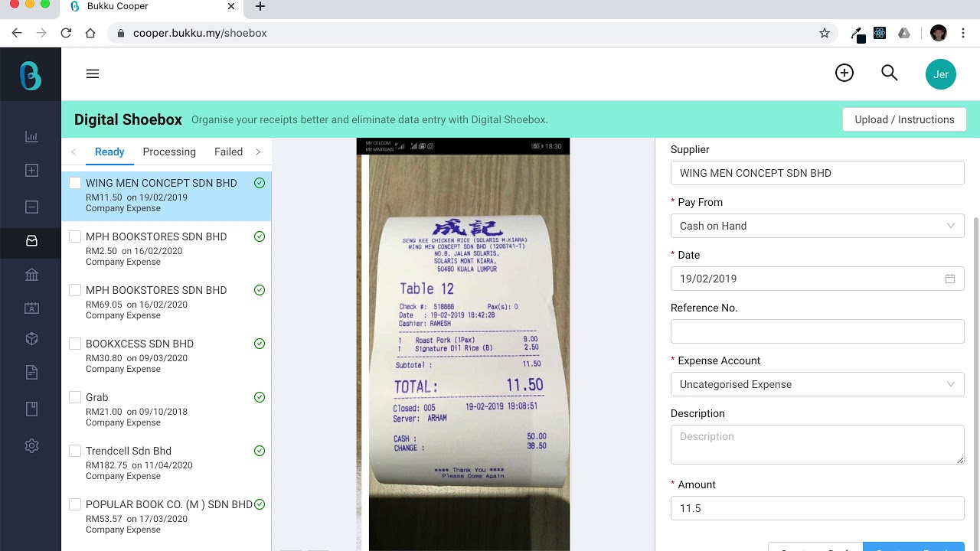Image resolution: width=980 pixels, height=551 pixels.
Task: Click the Supplier input field
Action: tap(817, 173)
